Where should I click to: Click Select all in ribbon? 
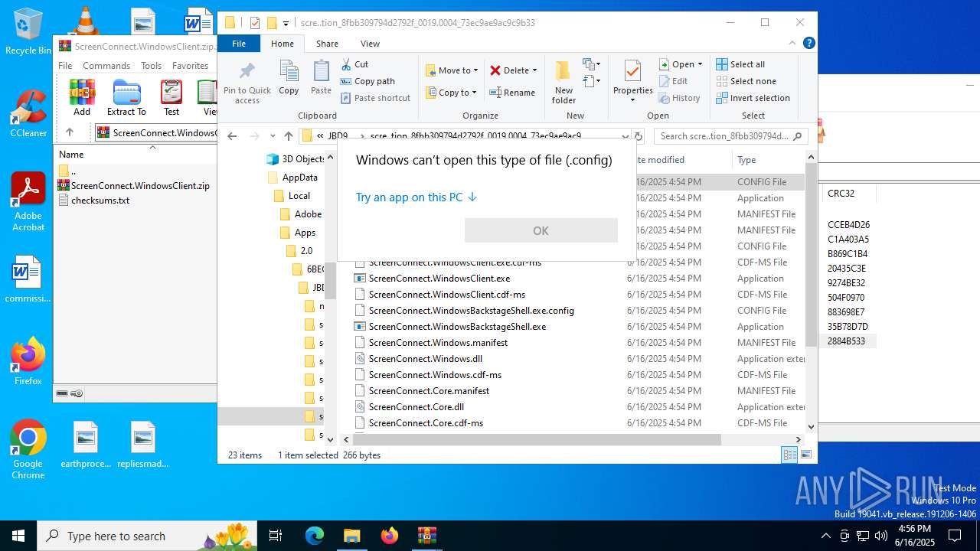pos(740,64)
